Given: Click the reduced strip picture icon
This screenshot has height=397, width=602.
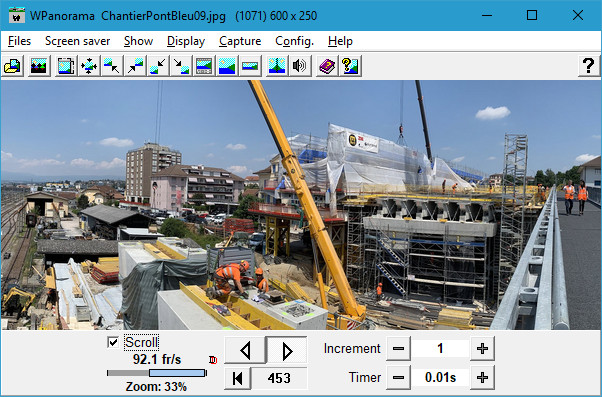Looking at the screenshot, I should click(x=250, y=66).
